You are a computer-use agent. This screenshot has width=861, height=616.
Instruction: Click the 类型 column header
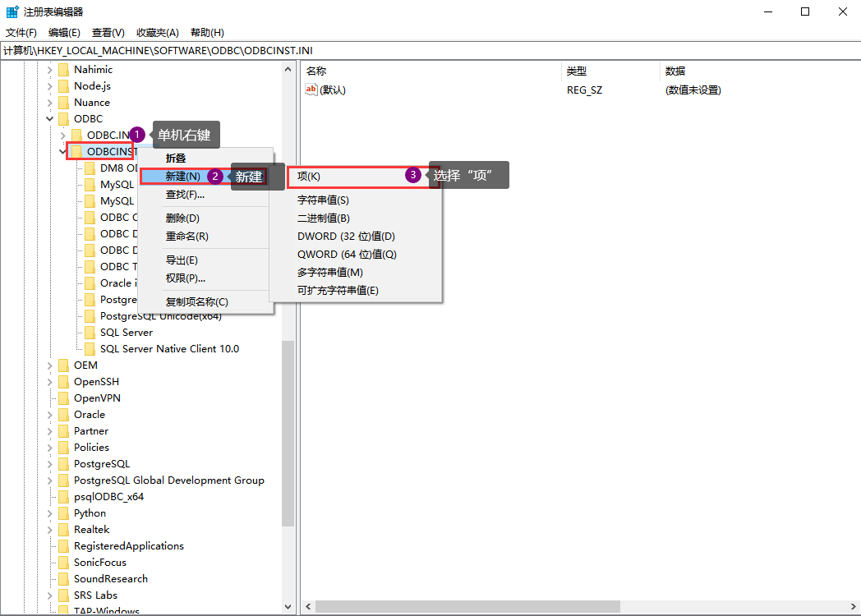pyautogui.click(x=611, y=71)
